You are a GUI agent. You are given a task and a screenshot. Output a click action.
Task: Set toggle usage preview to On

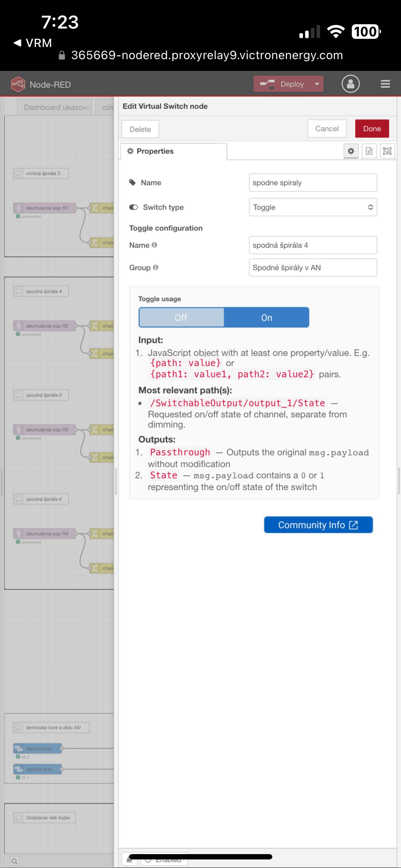click(266, 317)
